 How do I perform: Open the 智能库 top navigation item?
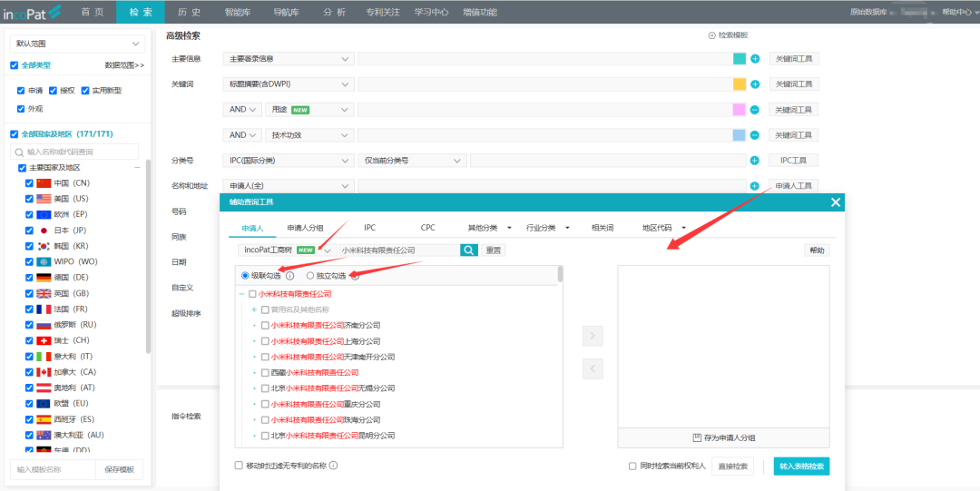coord(238,12)
